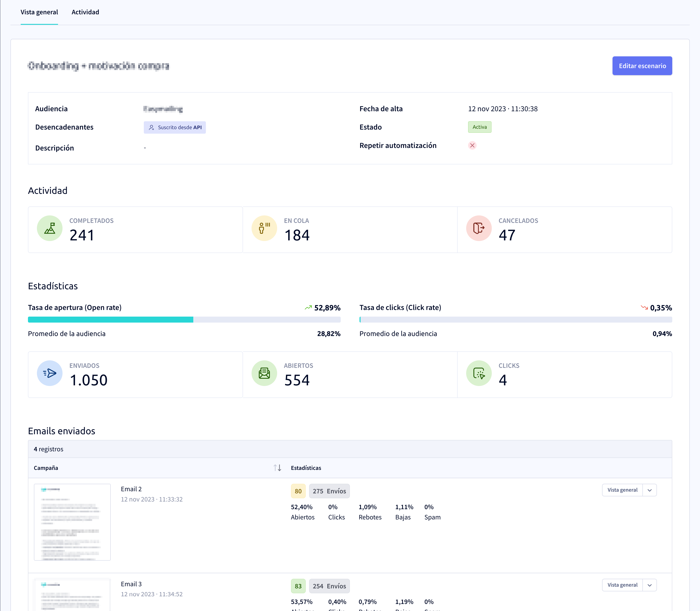Expand the dropdown arrow next to Email 2 Vista general
Screen dimensions: 700x611
(x=650, y=490)
